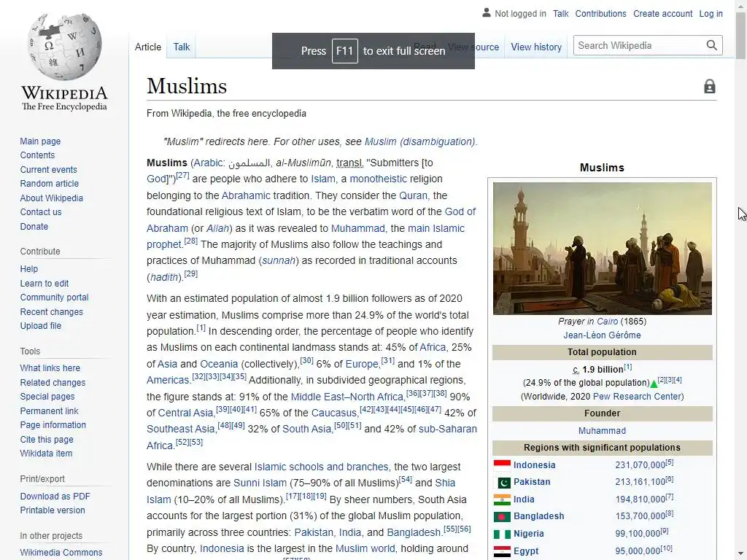Click Download as PDF
Viewport: 747px width, 560px height.
(x=55, y=496)
